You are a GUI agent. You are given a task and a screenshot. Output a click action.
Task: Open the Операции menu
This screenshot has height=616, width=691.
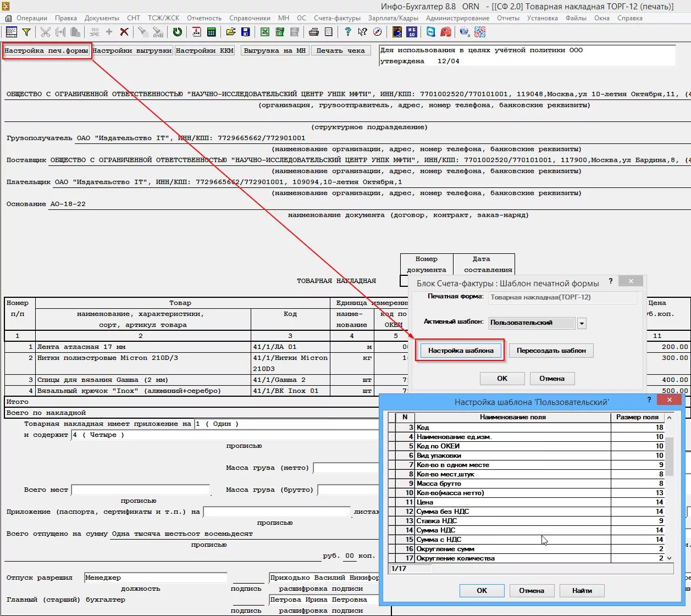click(x=32, y=18)
